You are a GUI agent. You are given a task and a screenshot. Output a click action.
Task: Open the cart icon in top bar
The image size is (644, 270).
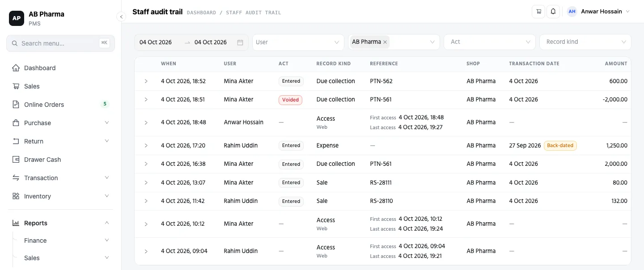tap(538, 12)
